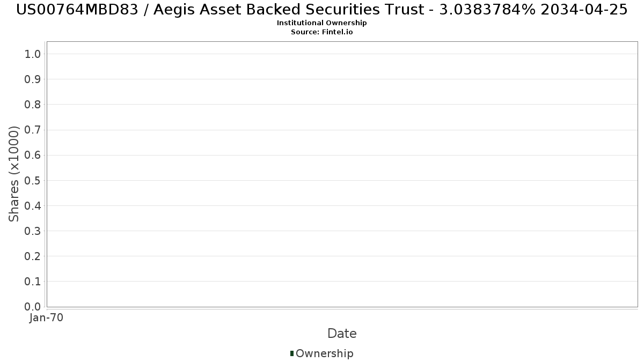
Task: Click the 0.7 y-axis tick label
Action: coord(33,130)
